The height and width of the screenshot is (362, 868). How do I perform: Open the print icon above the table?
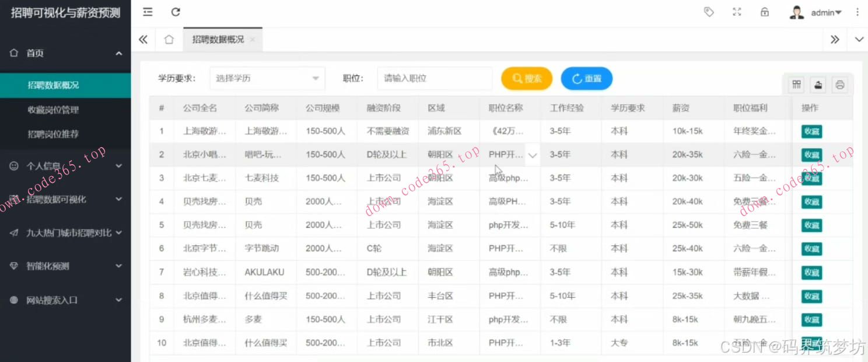pyautogui.click(x=839, y=84)
